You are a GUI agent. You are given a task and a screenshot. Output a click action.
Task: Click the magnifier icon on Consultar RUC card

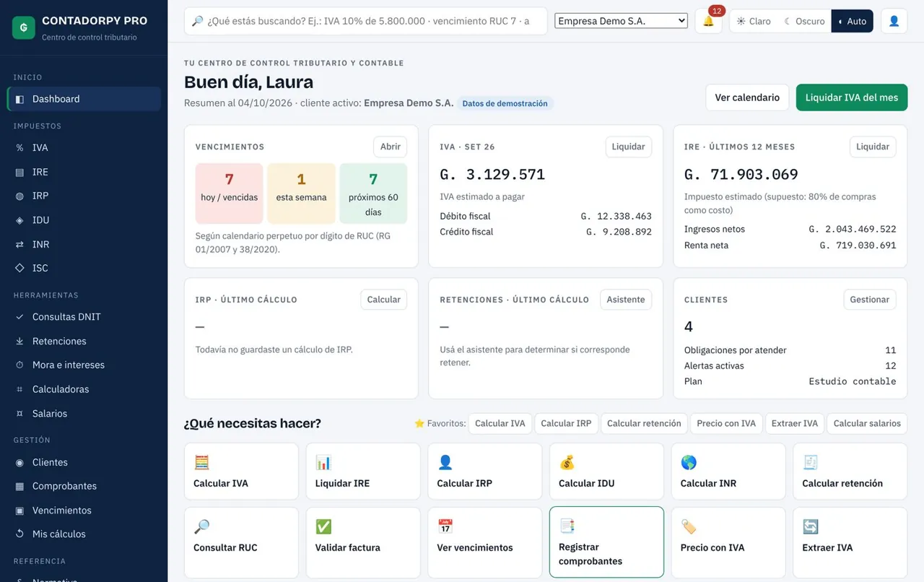[x=201, y=526]
